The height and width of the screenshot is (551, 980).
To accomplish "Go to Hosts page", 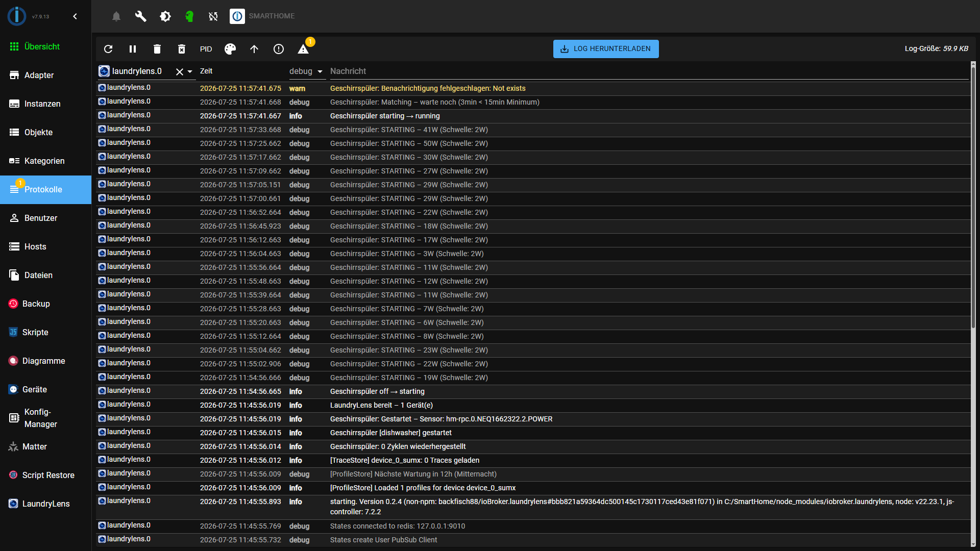I will click(x=45, y=246).
